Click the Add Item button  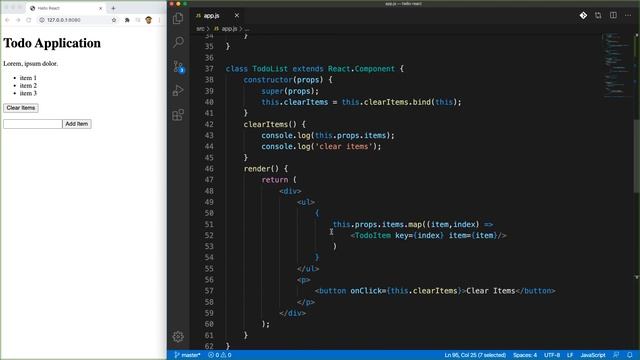(77, 124)
